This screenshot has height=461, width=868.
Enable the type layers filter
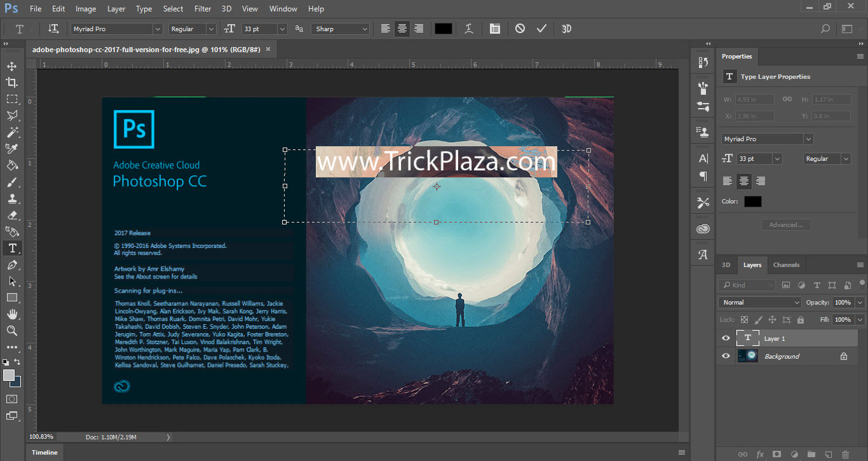(817, 286)
